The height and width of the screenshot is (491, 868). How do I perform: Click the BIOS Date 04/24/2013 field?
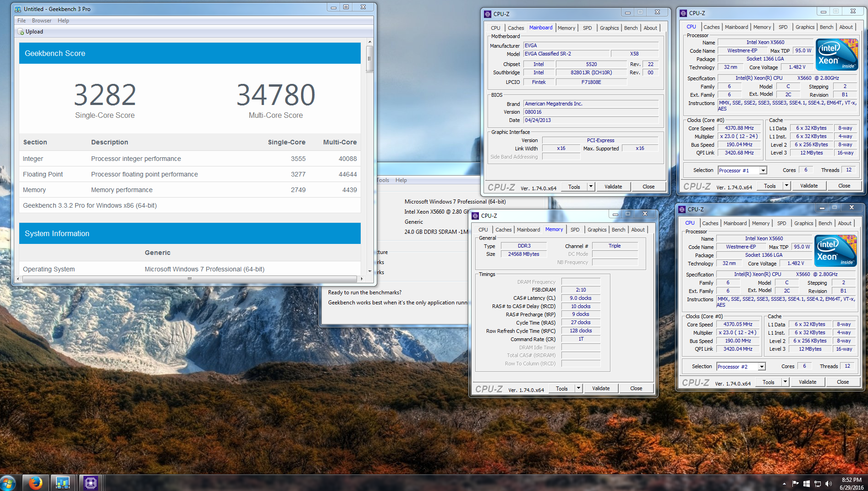[591, 120]
